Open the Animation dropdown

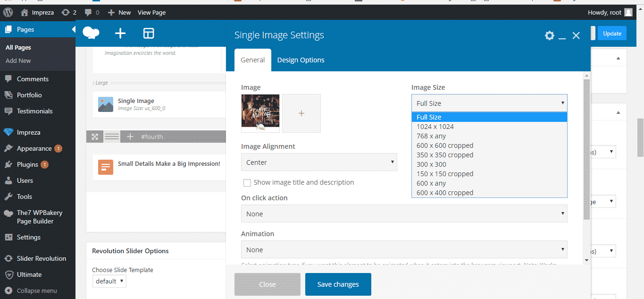pos(404,249)
